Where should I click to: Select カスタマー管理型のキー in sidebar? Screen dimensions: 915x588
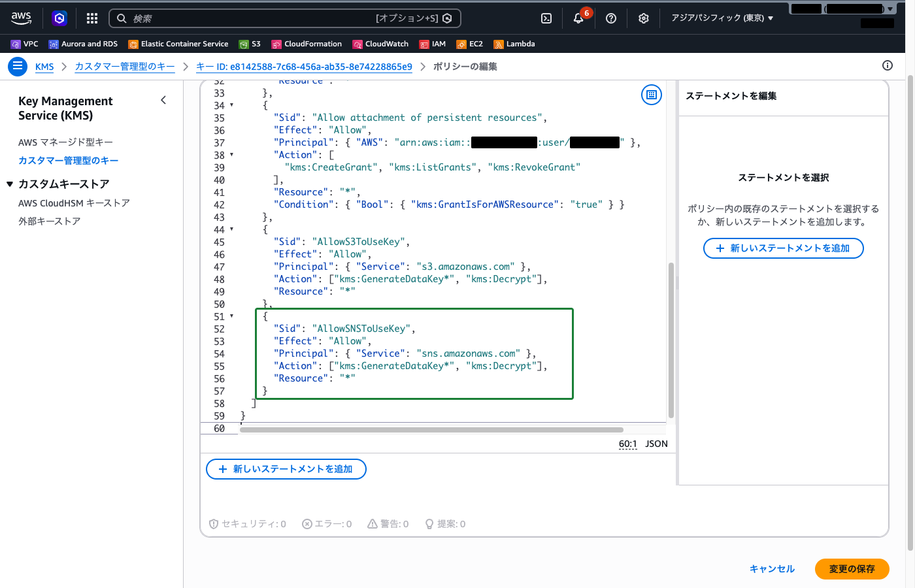tap(69, 161)
